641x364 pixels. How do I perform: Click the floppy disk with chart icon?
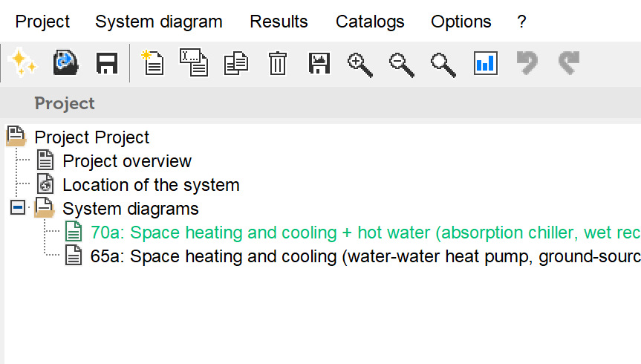point(319,64)
